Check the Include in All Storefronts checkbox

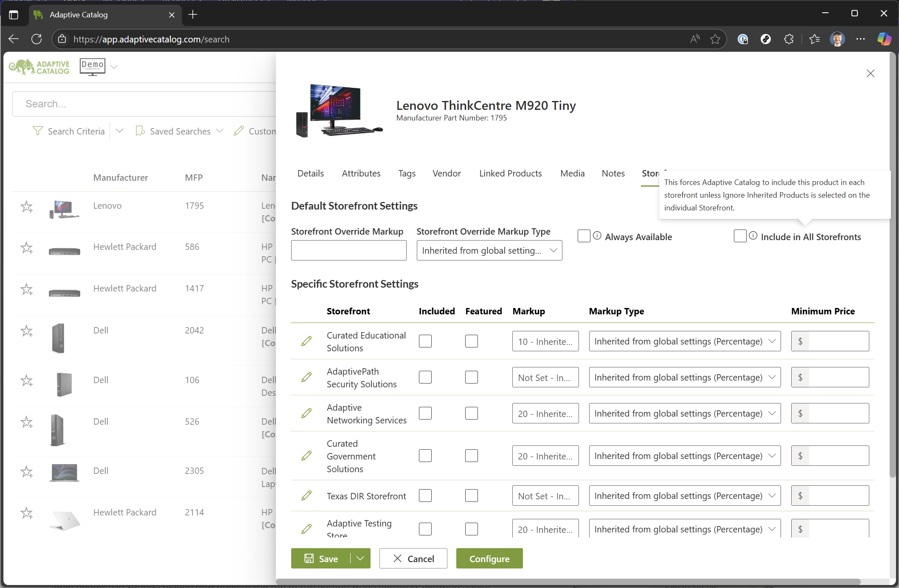point(740,236)
